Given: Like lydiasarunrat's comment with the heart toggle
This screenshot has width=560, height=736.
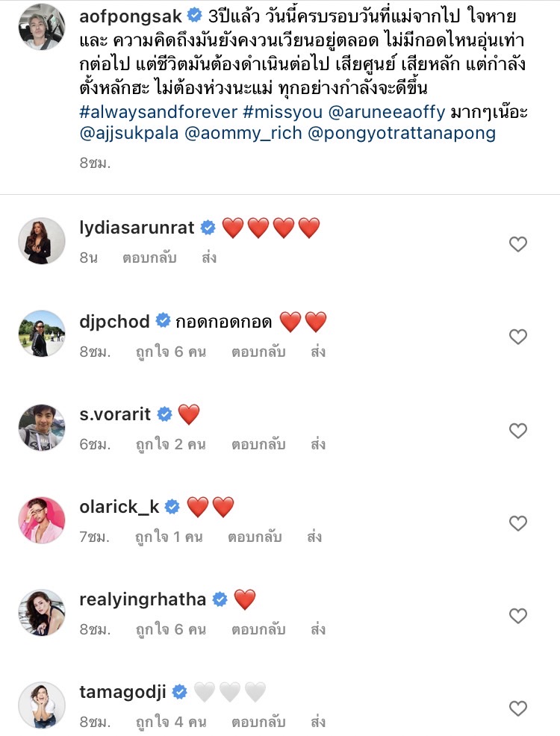Looking at the screenshot, I should pos(518,243).
